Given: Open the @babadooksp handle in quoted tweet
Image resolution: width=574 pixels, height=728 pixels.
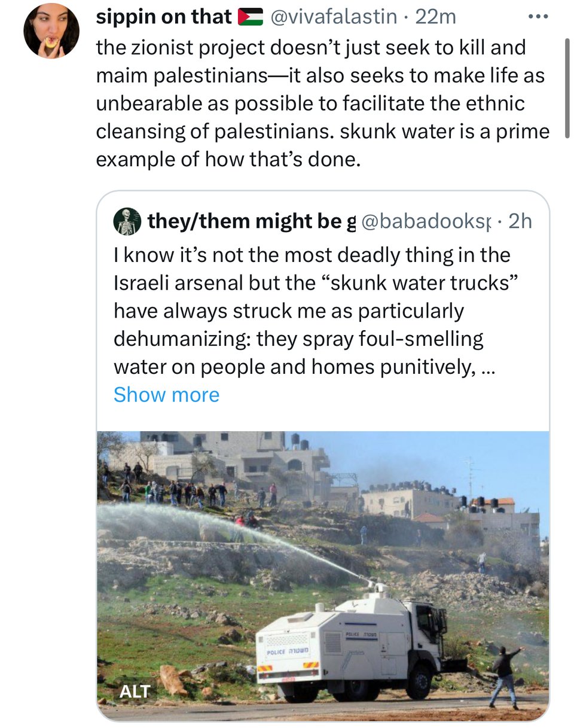Looking at the screenshot, I should (427, 221).
